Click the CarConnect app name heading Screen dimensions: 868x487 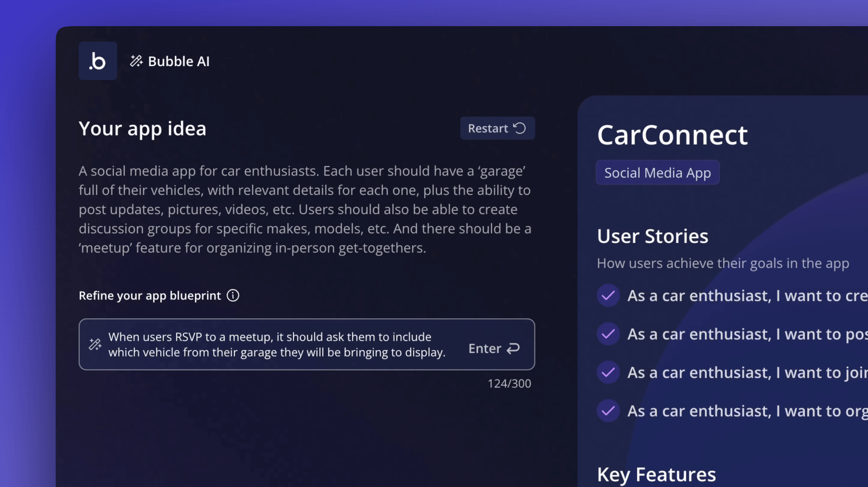pyautogui.click(x=672, y=135)
